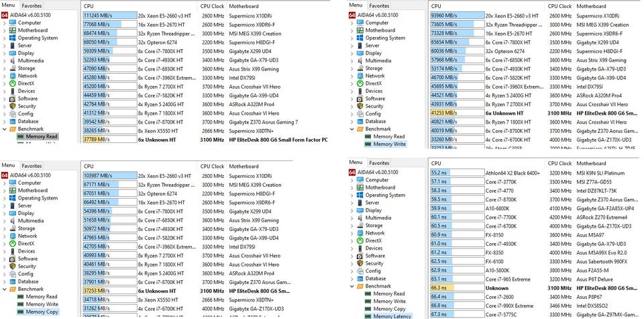The width and height of the screenshot is (644, 319).
Task: Switch to the Favorites tab in the Memory Copy window
Action: [32, 166]
